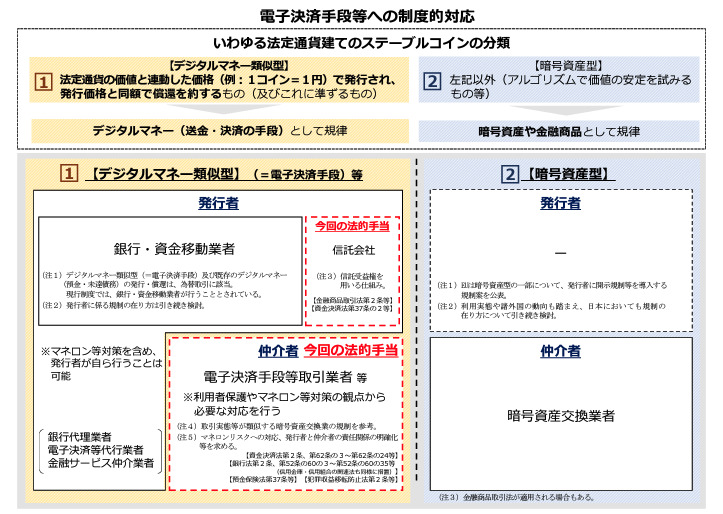Click the 仲介者 heading in the right panel
The image size is (723, 514).
pyautogui.click(x=560, y=351)
